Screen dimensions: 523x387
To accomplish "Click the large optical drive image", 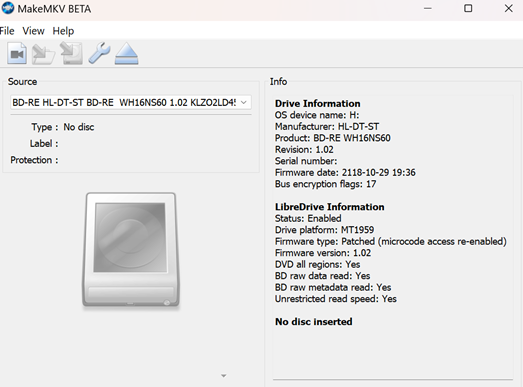I will click(x=131, y=250).
